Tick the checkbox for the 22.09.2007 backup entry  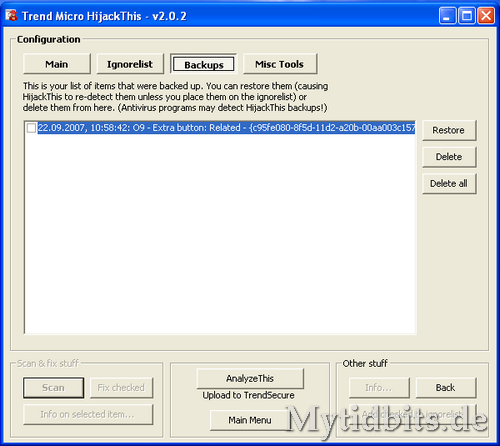31,128
